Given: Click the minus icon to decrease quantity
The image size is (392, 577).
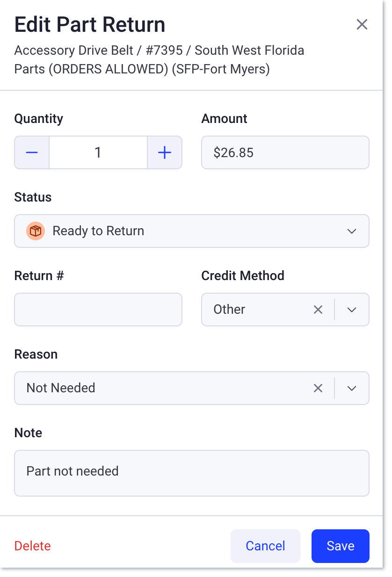Looking at the screenshot, I should 31,152.
